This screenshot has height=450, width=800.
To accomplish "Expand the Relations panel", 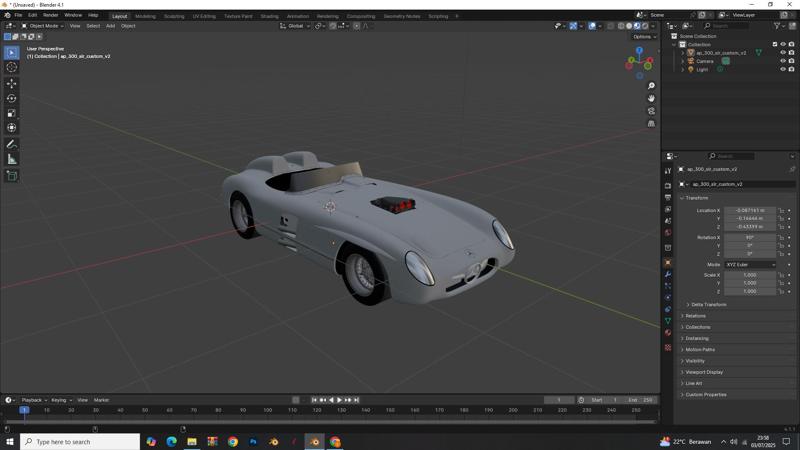I will coord(695,316).
